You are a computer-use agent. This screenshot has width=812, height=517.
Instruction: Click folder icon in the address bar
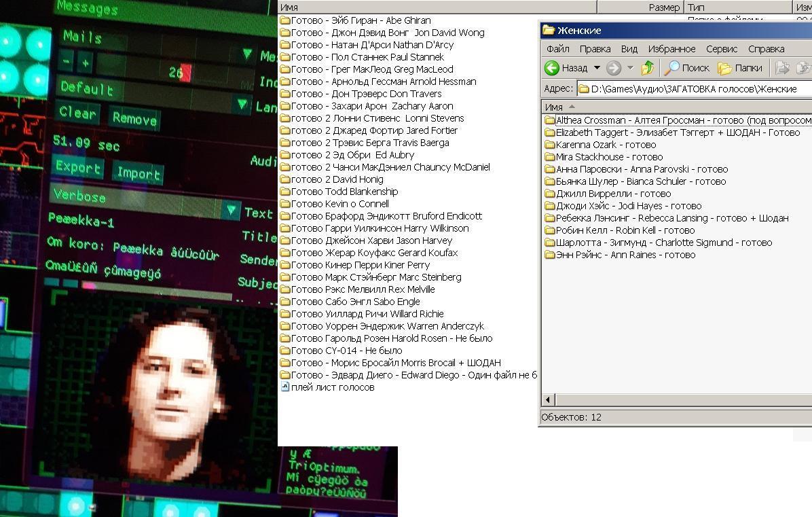584,89
